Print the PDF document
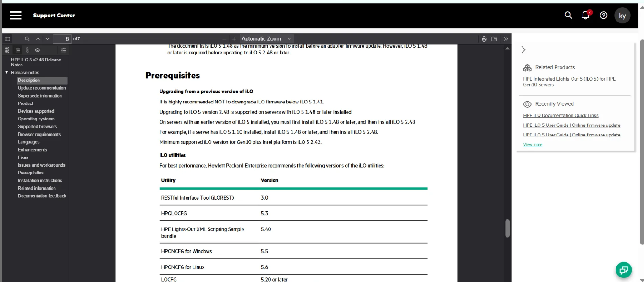 [484, 39]
